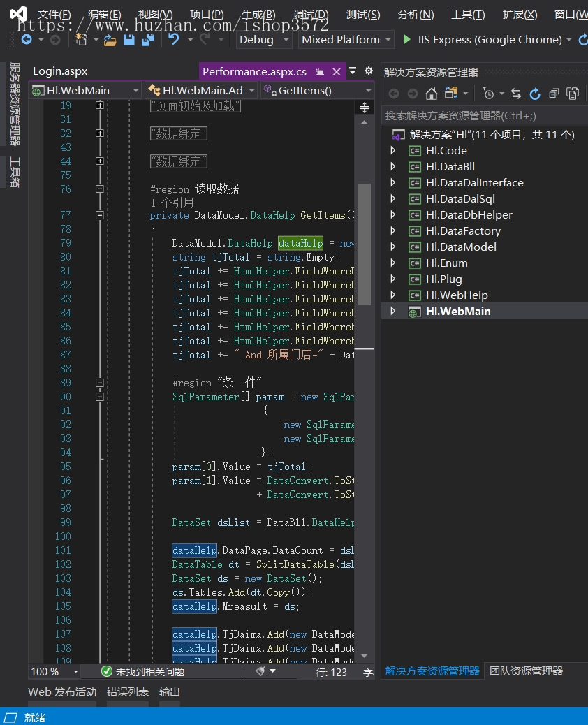
Task: Click the editor vertical scrollbar thumb
Action: pos(365,244)
